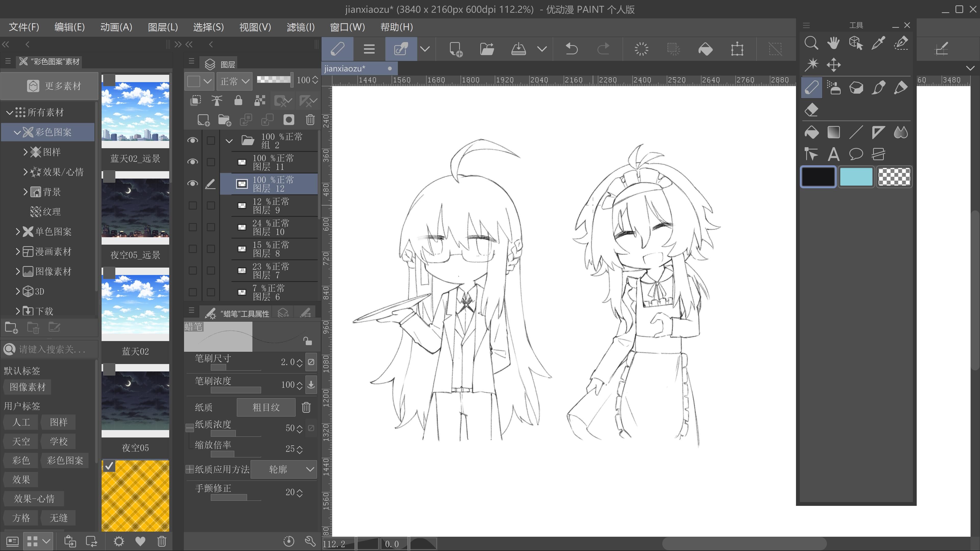The height and width of the screenshot is (551, 980).
Task: Choose the Fill bucket tool
Action: click(811, 132)
